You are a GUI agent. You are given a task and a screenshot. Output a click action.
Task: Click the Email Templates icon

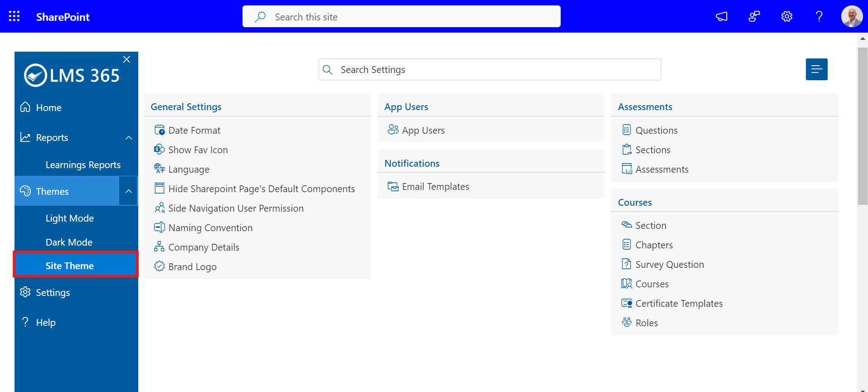pos(393,186)
